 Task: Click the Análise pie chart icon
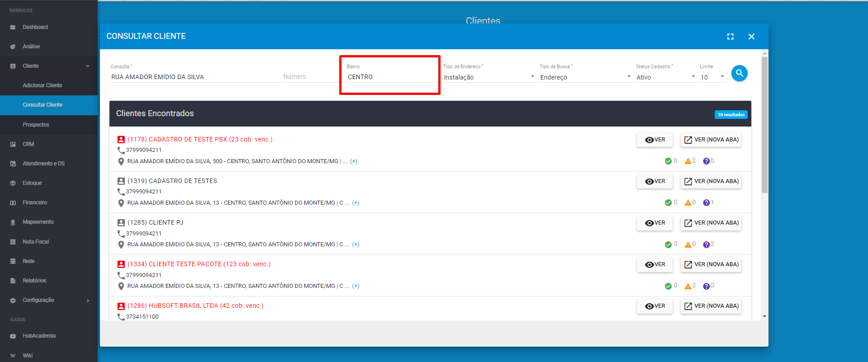point(13,47)
